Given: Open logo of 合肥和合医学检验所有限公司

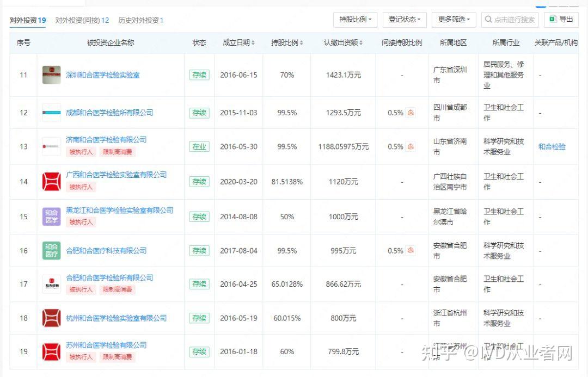Looking at the screenshot, I should tap(51, 284).
